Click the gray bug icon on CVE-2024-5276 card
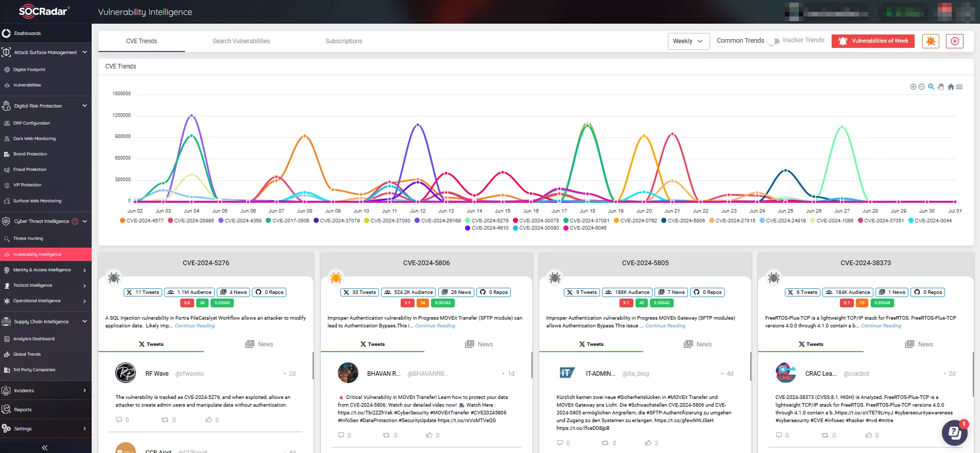The image size is (980, 453). coord(114,278)
